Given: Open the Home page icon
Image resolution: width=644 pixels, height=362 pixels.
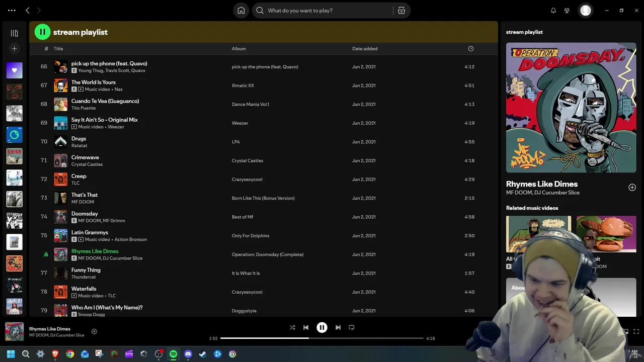Looking at the screenshot, I should tap(241, 11).
